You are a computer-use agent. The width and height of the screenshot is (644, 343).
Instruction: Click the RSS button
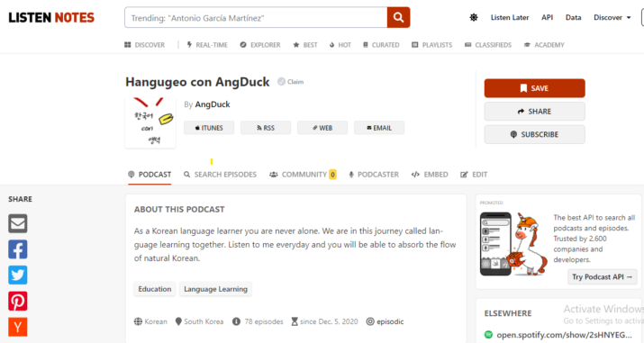[x=266, y=128]
